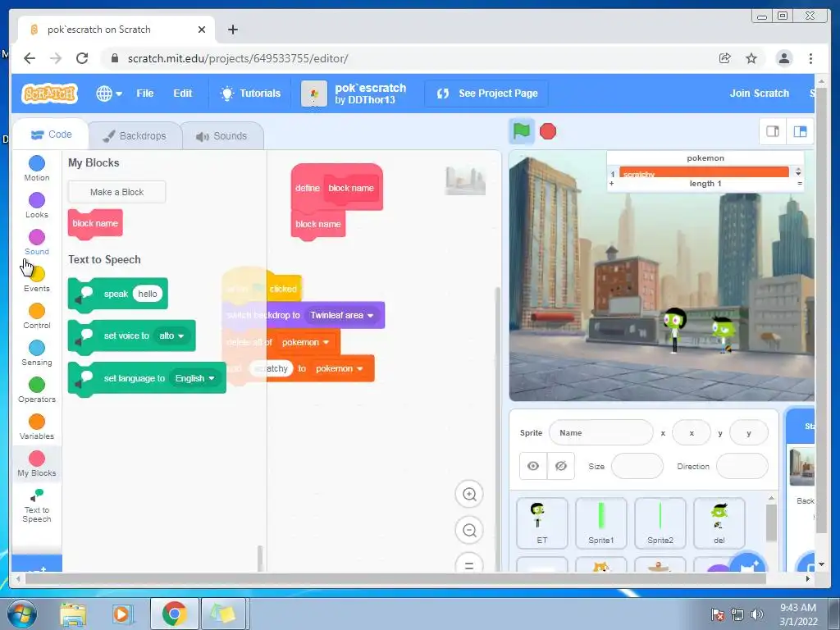This screenshot has width=840, height=630.
Task: Open the Text to Speech category
Action: 36,505
